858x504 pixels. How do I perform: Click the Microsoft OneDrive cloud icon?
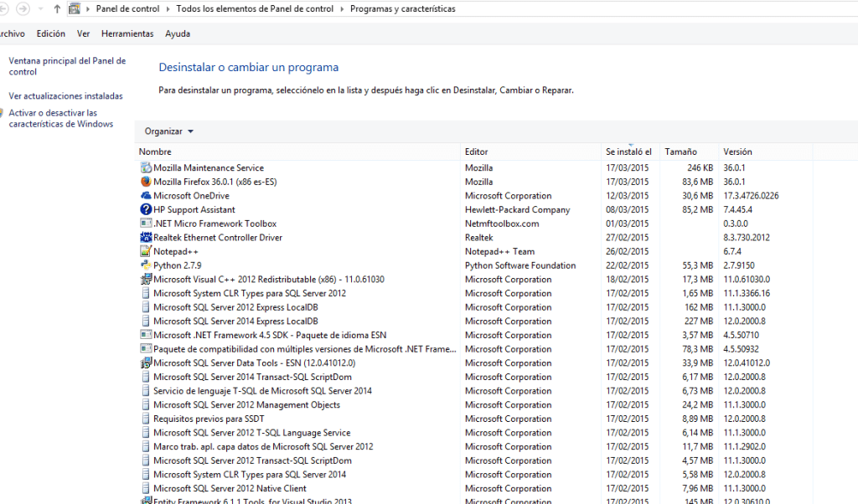(146, 196)
